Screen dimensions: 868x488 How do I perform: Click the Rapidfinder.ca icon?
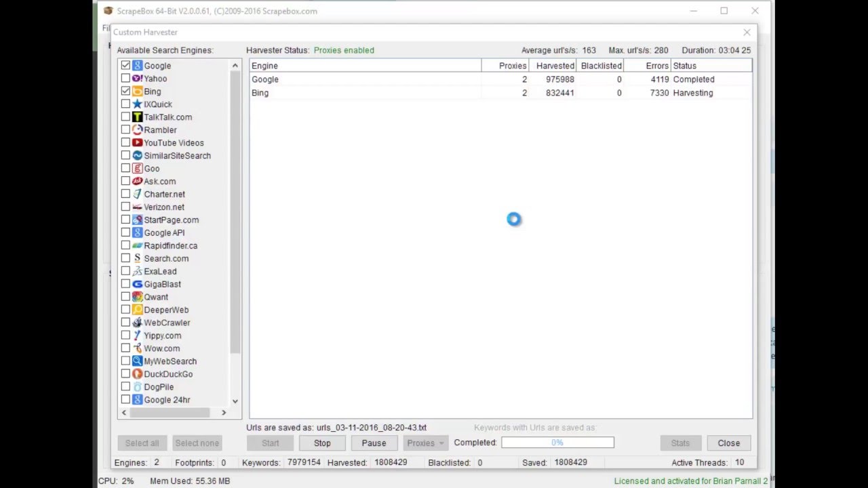point(137,246)
